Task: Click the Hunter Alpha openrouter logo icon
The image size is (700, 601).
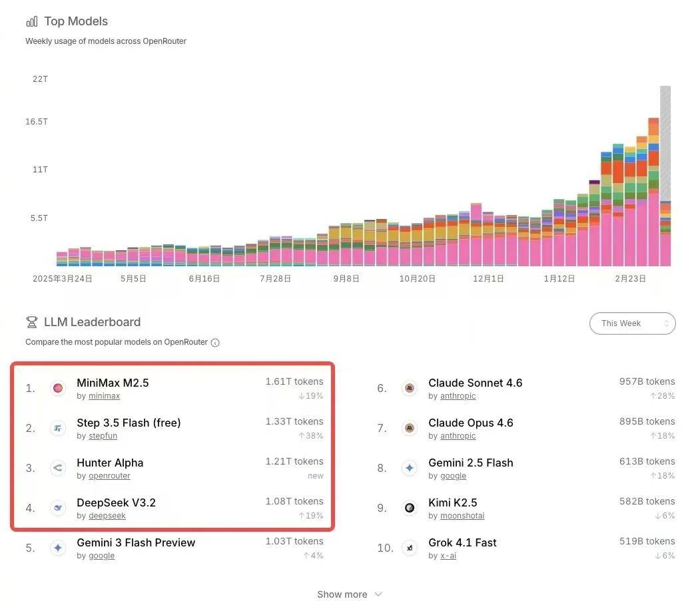Action: [58, 468]
